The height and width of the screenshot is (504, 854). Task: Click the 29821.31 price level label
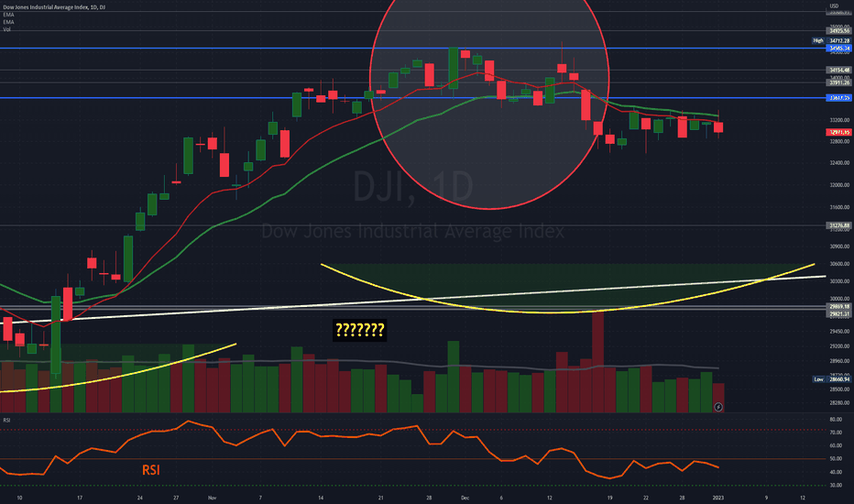(838, 313)
